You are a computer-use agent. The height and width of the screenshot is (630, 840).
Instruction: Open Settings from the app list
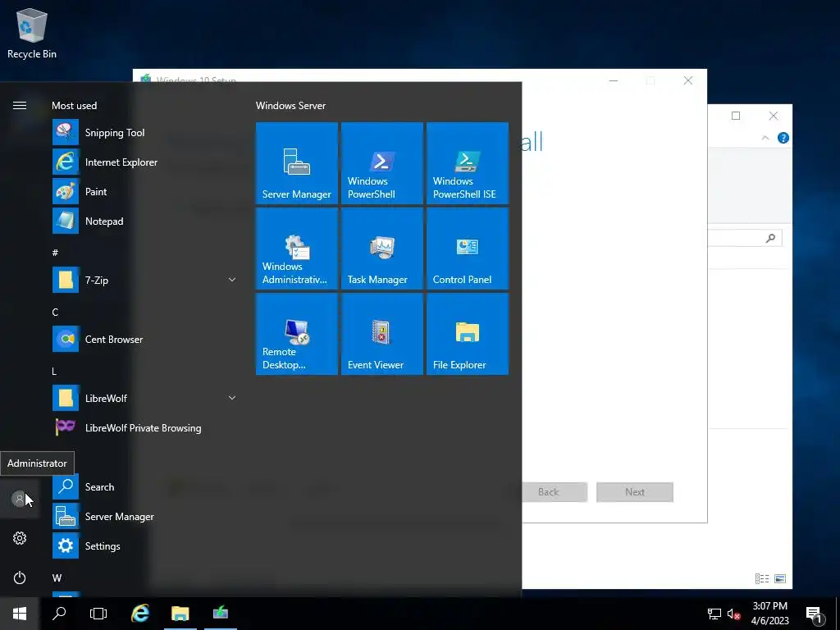144,546
